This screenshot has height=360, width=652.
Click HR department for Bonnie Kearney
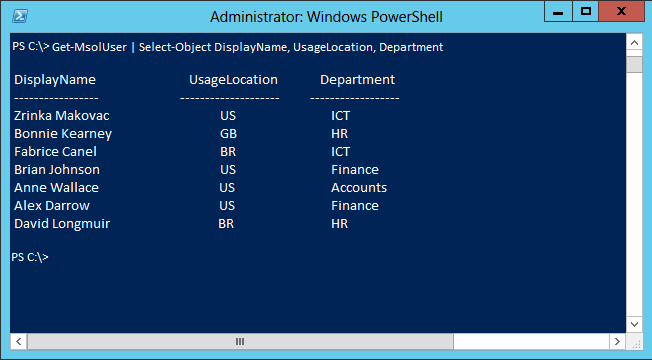339,134
